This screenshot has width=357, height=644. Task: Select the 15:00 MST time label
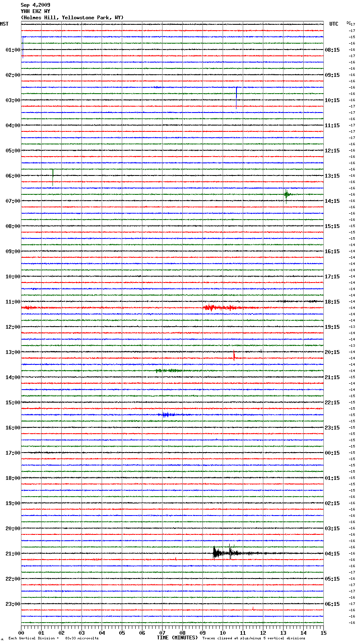pyautogui.click(x=13, y=403)
